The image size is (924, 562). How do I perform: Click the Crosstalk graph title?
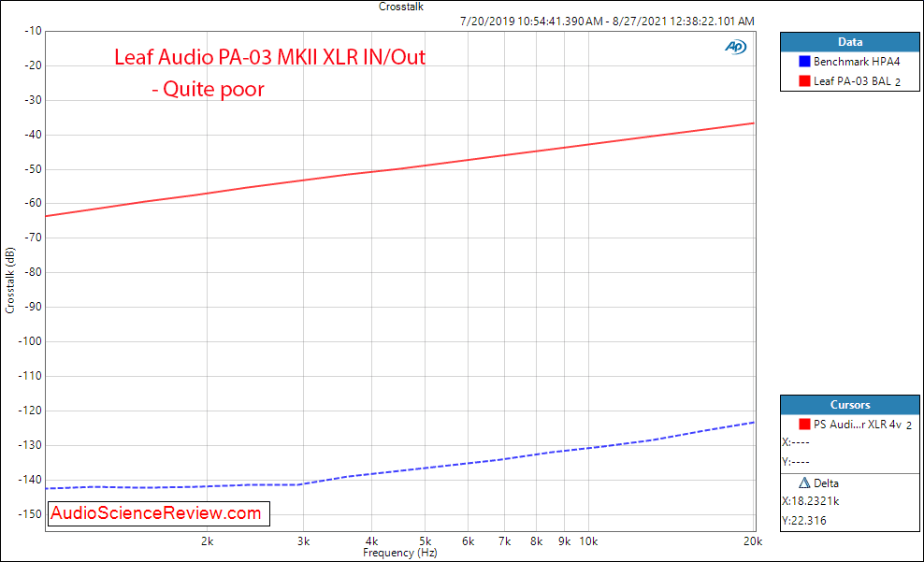click(x=400, y=7)
